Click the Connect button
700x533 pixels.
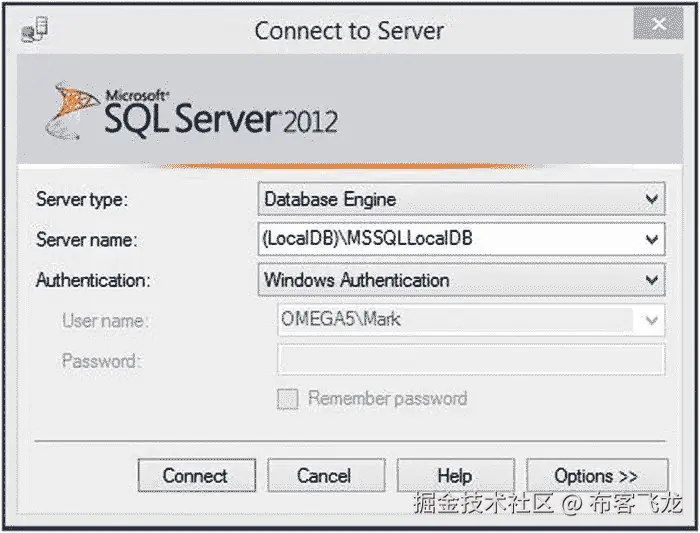197,475
